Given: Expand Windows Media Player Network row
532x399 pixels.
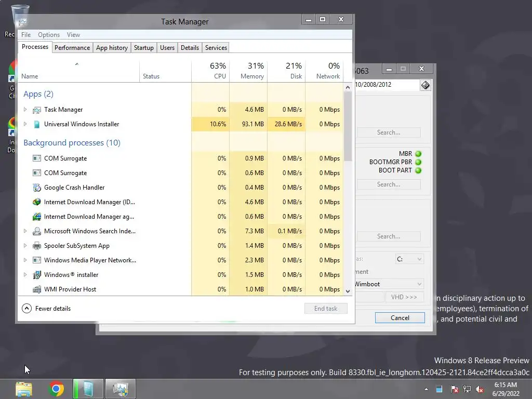Looking at the screenshot, I should tap(25, 260).
